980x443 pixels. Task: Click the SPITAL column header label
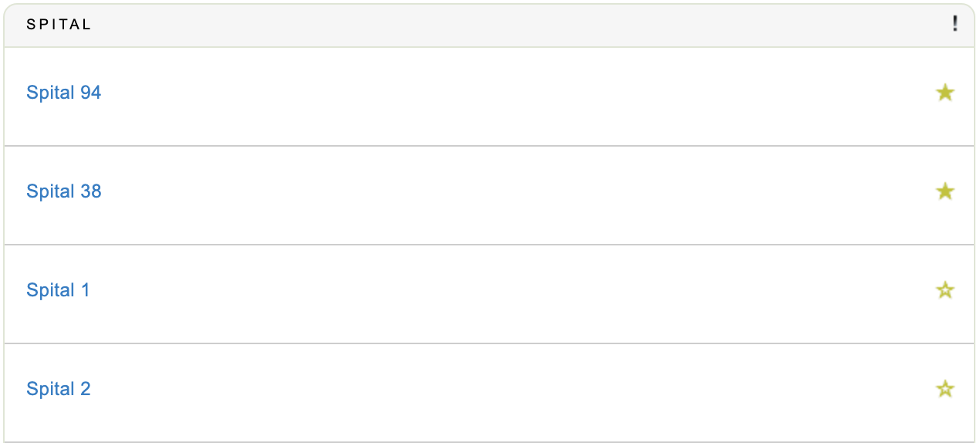tap(59, 25)
